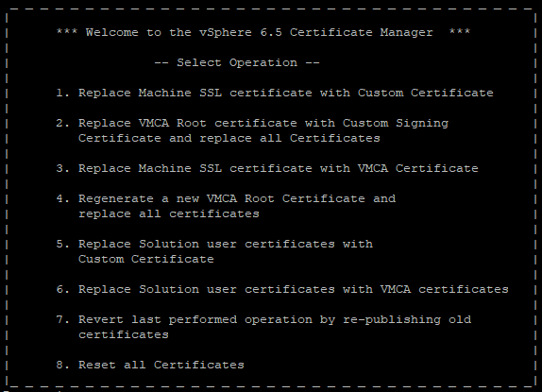
Task: Click the number 4 option marker
Action: pos(62,198)
